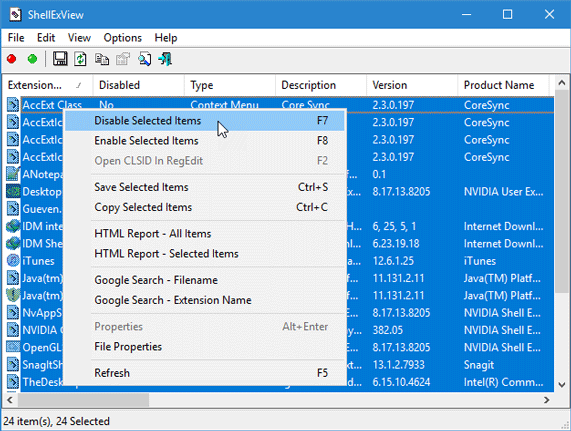Click the horizontal scrollbar right arrow

point(547,400)
